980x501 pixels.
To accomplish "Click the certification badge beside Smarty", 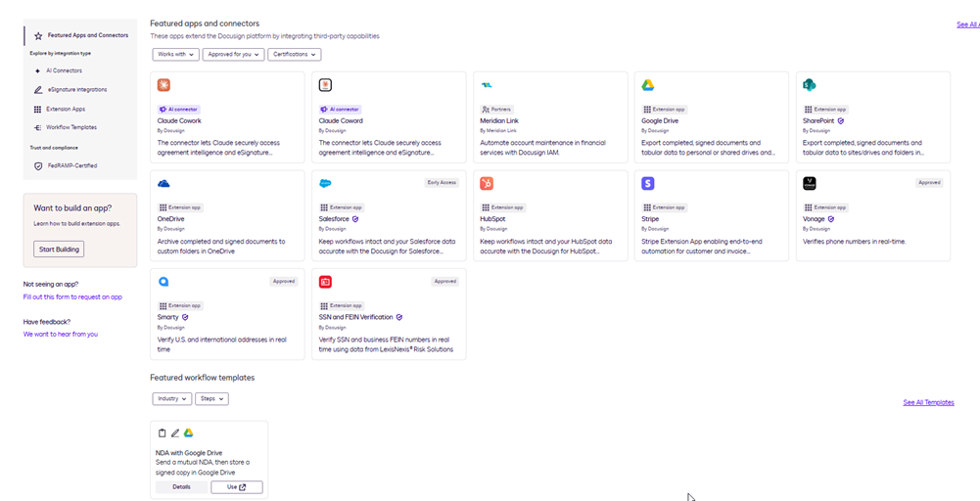I will [185, 317].
